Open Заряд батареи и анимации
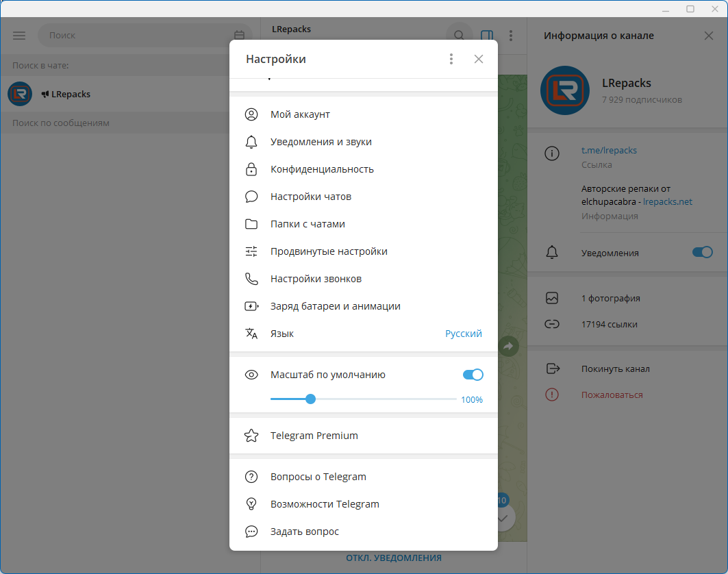The width and height of the screenshot is (728, 574). pyautogui.click(x=364, y=306)
